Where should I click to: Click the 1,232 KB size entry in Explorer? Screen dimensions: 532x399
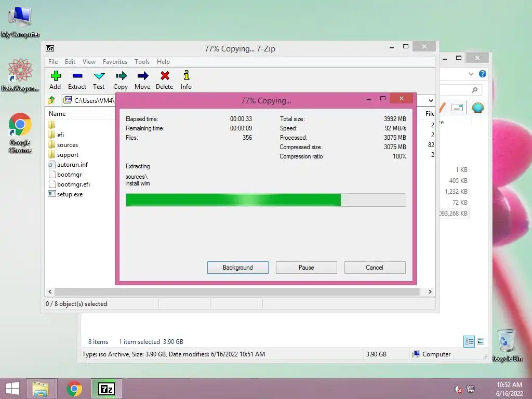pyautogui.click(x=456, y=192)
